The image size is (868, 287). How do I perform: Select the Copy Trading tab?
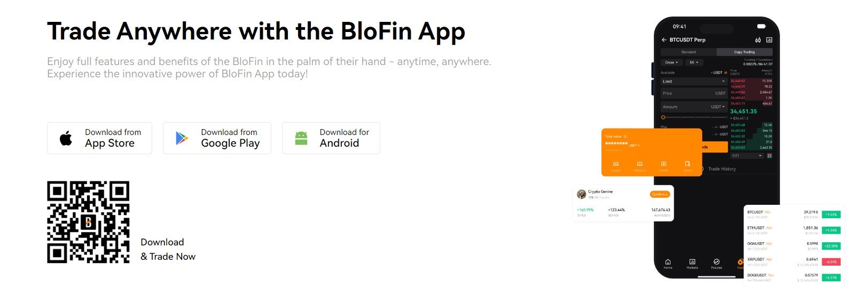(x=744, y=52)
